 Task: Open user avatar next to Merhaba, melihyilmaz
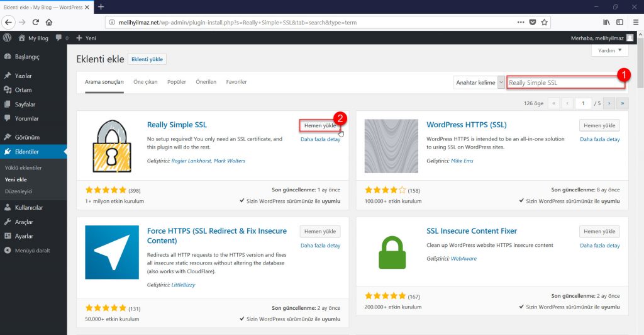(630, 38)
